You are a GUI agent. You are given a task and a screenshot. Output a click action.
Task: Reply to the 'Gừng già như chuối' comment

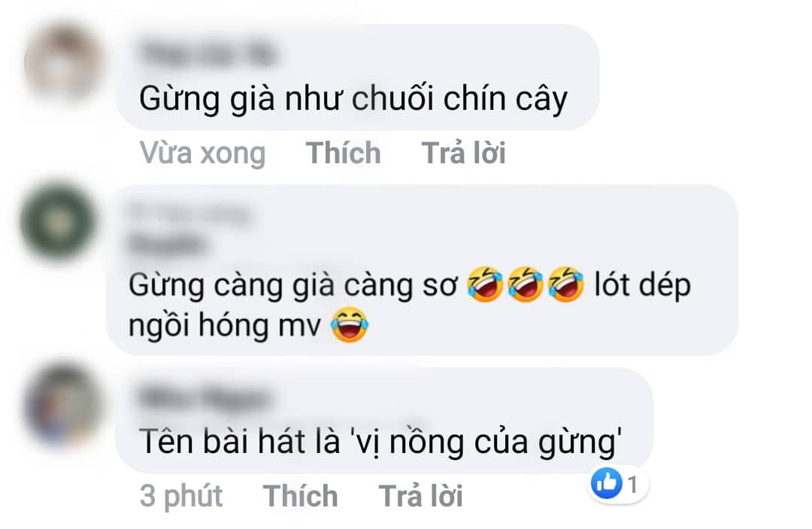463,153
